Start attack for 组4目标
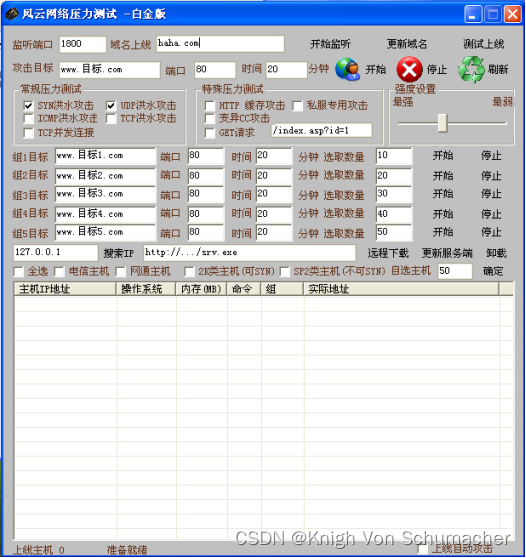Image resolution: width=526 pixels, height=558 pixels. (x=443, y=214)
